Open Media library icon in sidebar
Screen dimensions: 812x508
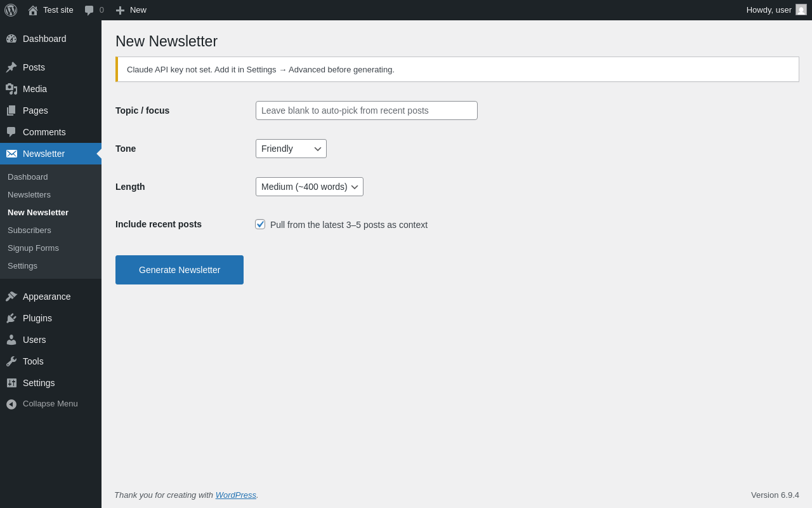coord(11,89)
